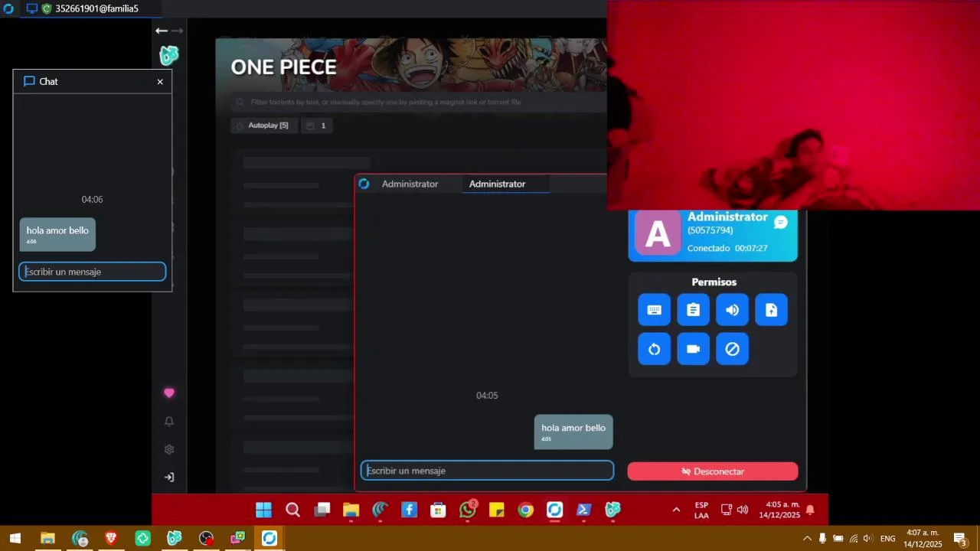Open notifications bell in remote app sidebar
The height and width of the screenshot is (551, 980).
pyautogui.click(x=169, y=421)
